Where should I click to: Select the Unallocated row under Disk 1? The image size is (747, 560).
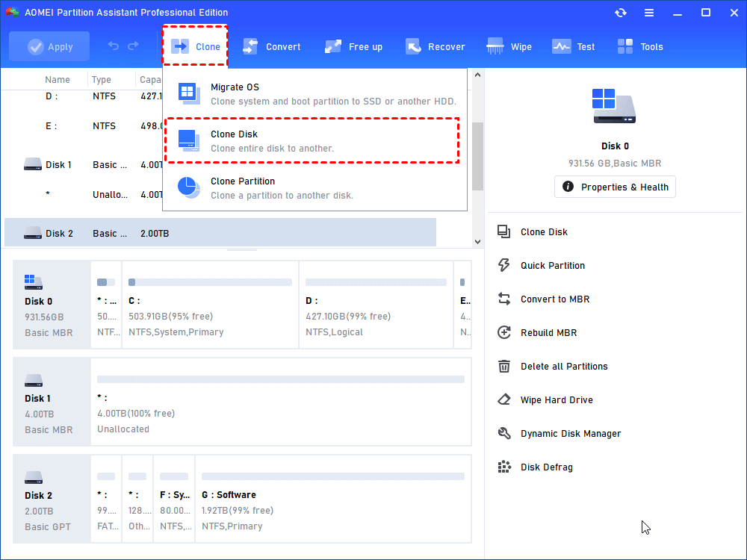[84, 194]
